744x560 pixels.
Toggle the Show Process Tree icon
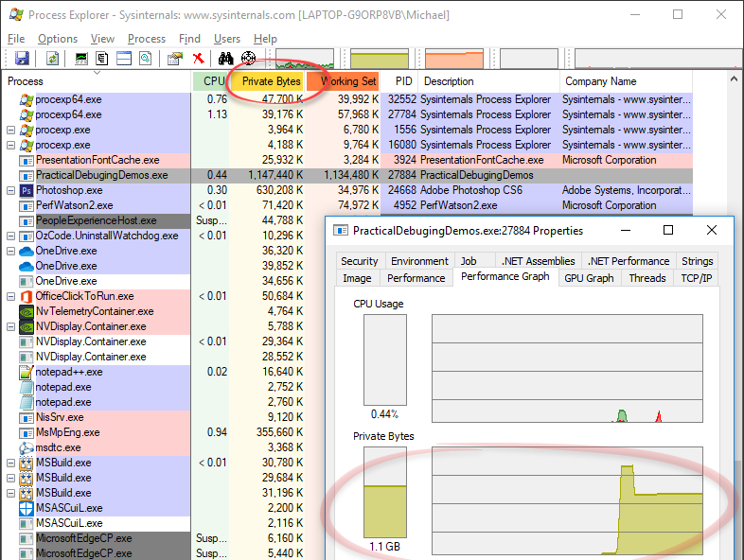(101, 59)
